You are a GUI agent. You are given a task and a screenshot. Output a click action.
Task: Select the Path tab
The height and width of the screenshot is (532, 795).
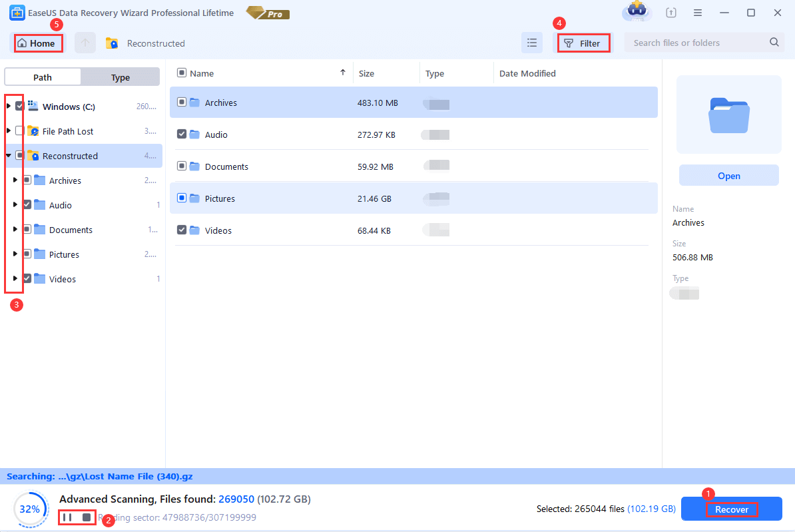pos(42,77)
